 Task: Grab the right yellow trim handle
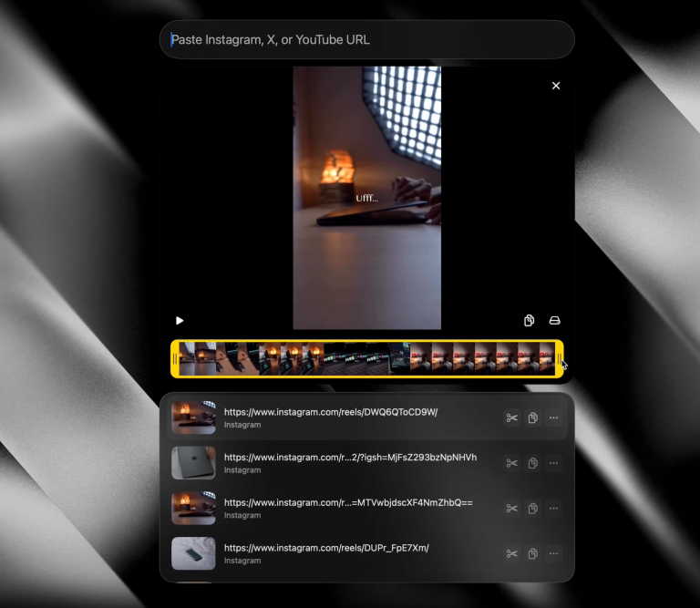click(x=559, y=359)
